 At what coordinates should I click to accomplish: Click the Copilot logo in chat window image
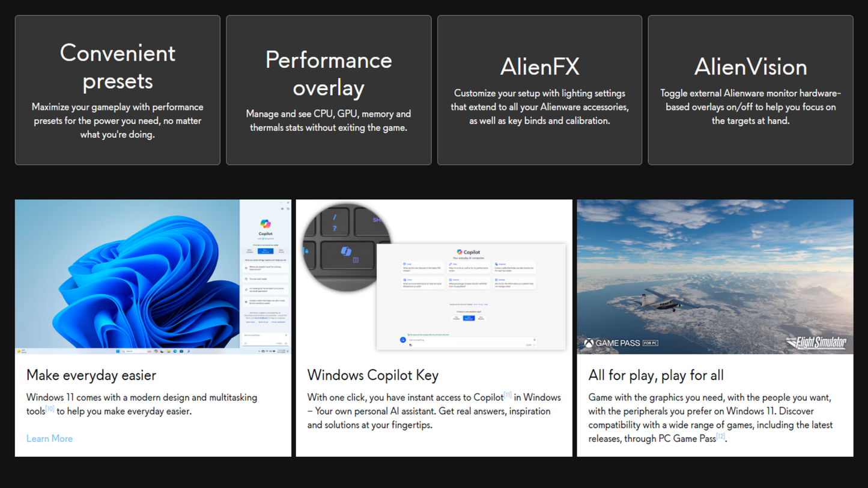(460, 252)
